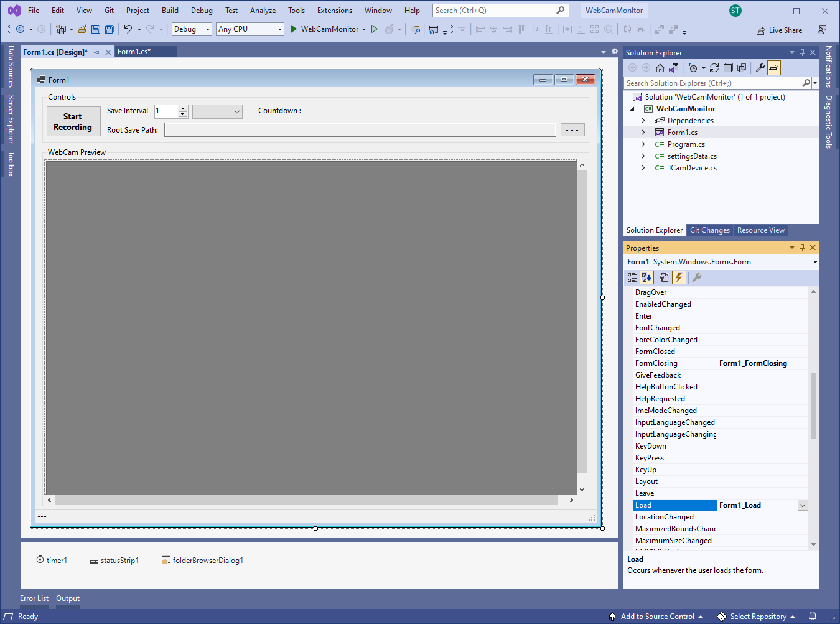Screen dimensions: 840x624
Task: Save the current file with Save icon
Action: coord(96,29)
